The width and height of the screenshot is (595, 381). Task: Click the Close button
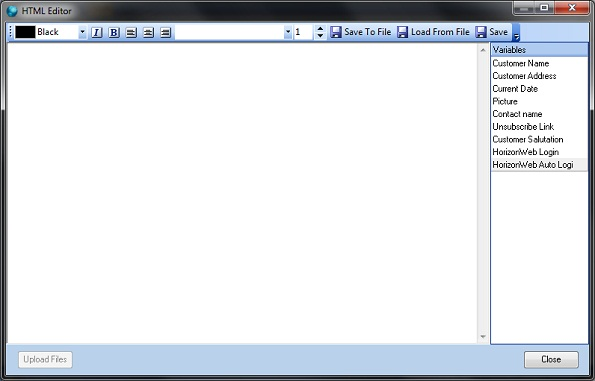[551, 359]
